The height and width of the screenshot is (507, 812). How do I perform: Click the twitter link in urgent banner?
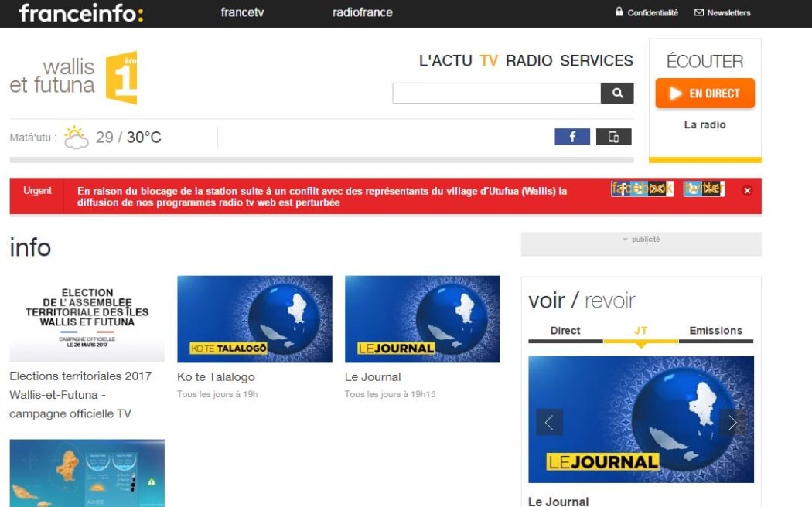pyautogui.click(x=704, y=189)
